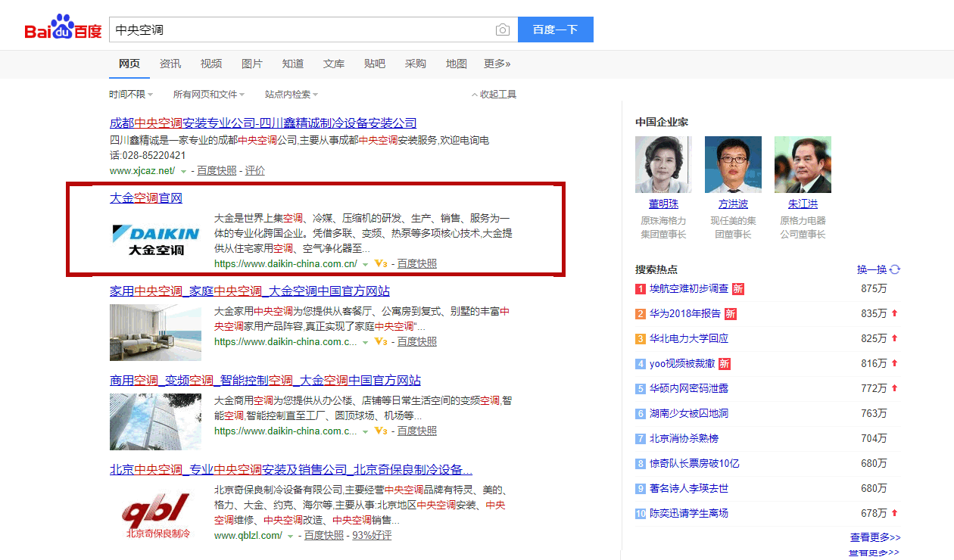Open hot search 埃航空难初步调查
The width and height of the screenshot is (954, 560).
689,288
